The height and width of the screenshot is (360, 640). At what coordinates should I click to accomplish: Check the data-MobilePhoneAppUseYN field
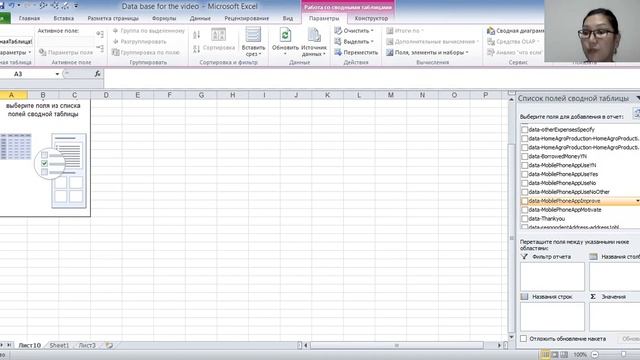point(524,165)
